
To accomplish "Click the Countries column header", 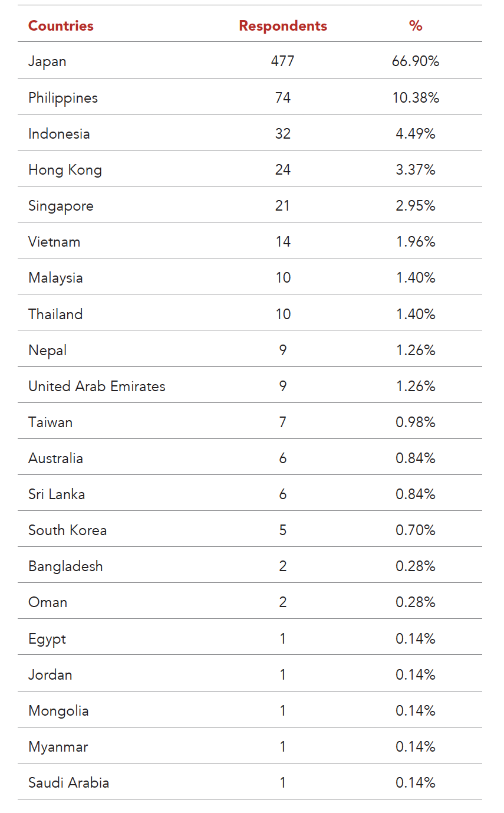I will click(61, 26).
